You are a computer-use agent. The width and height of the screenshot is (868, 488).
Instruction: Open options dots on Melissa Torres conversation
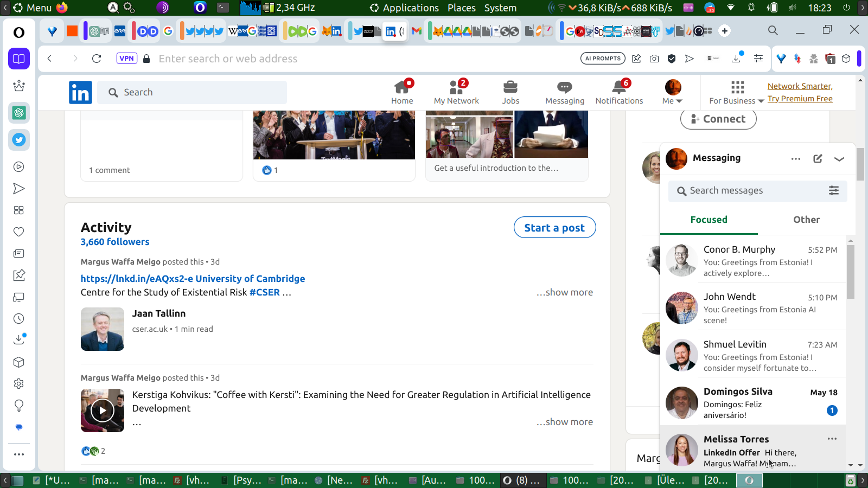pyautogui.click(x=832, y=439)
